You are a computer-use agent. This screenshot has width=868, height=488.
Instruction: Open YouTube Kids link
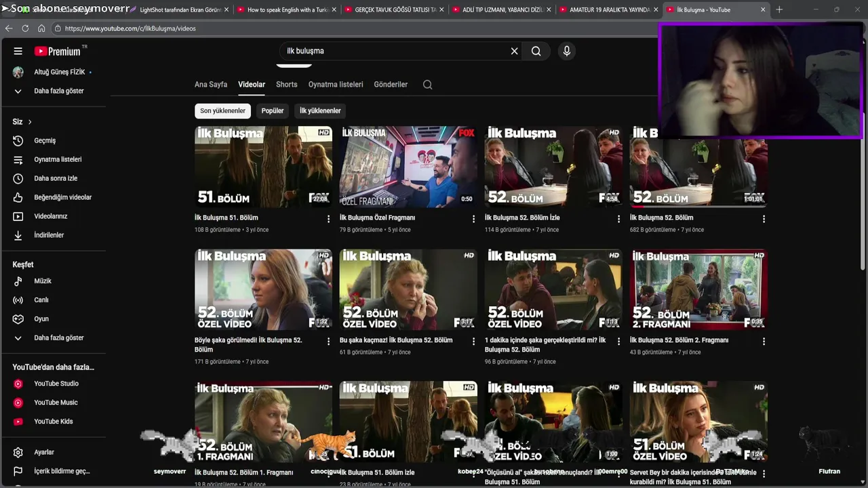coord(54,422)
